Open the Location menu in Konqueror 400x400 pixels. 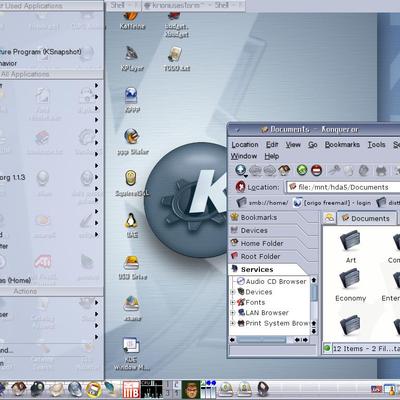[x=245, y=145]
